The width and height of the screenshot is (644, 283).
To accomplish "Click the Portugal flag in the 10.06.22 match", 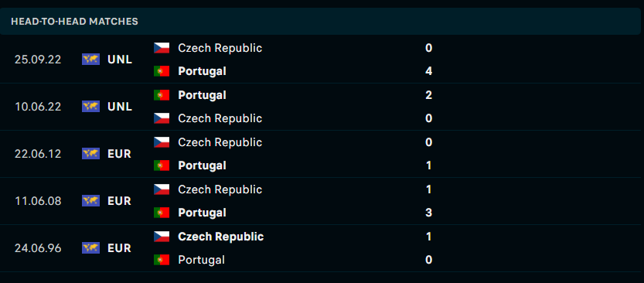I will point(162,95).
